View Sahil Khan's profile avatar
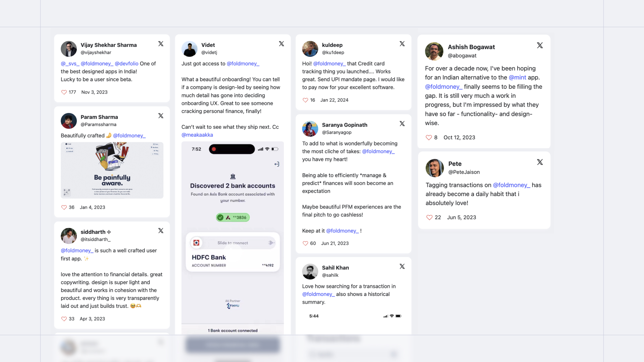Image resolution: width=644 pixels, height=362 pixels. (x=310, y=271)
